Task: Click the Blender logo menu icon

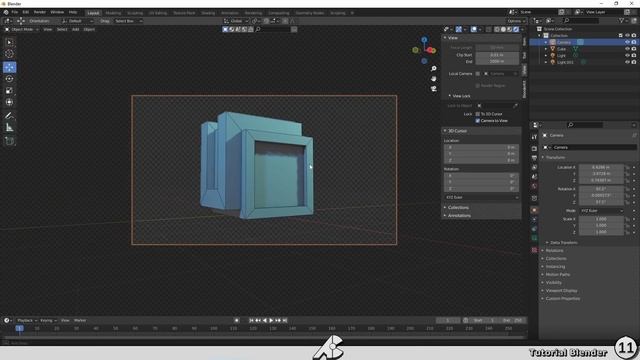Action: [6, 13]
